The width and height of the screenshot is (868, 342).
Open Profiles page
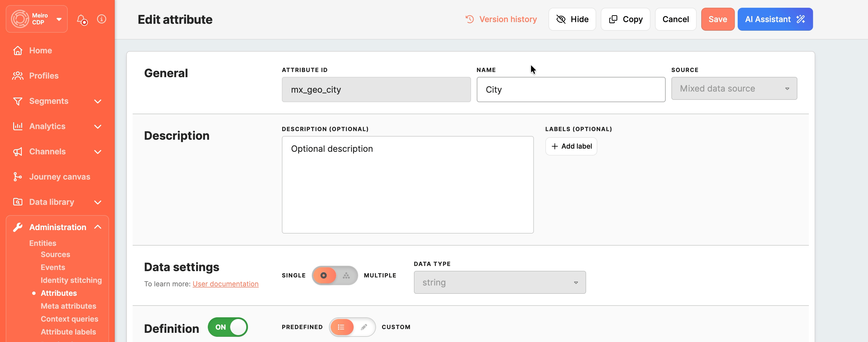point(44,76)
